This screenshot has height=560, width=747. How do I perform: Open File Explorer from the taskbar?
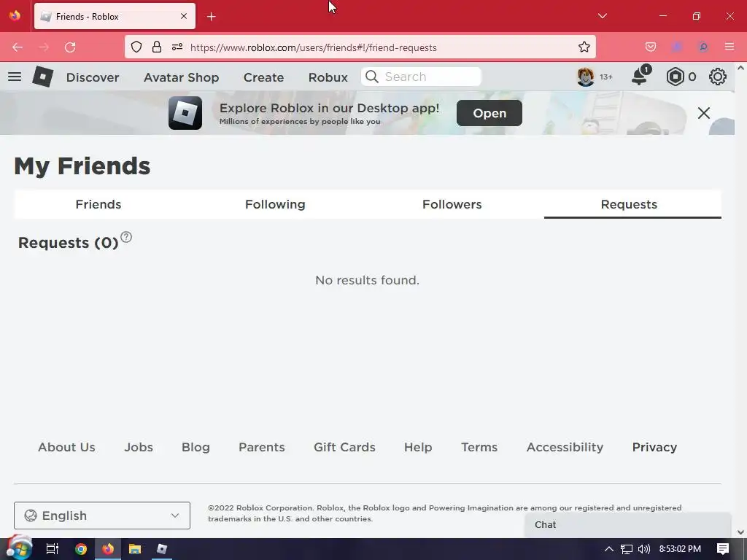(135, 549)
